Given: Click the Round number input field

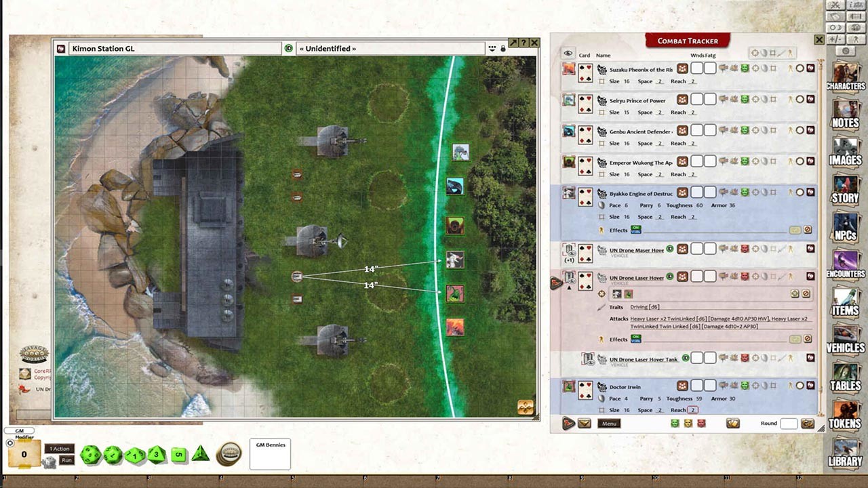Looking at the screenshot, I should coord(790,423).
